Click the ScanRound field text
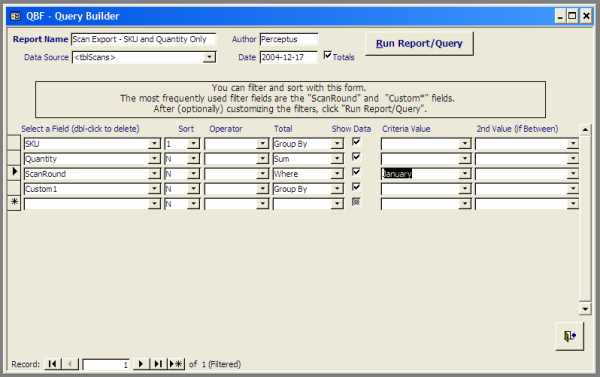 point(46,174)
